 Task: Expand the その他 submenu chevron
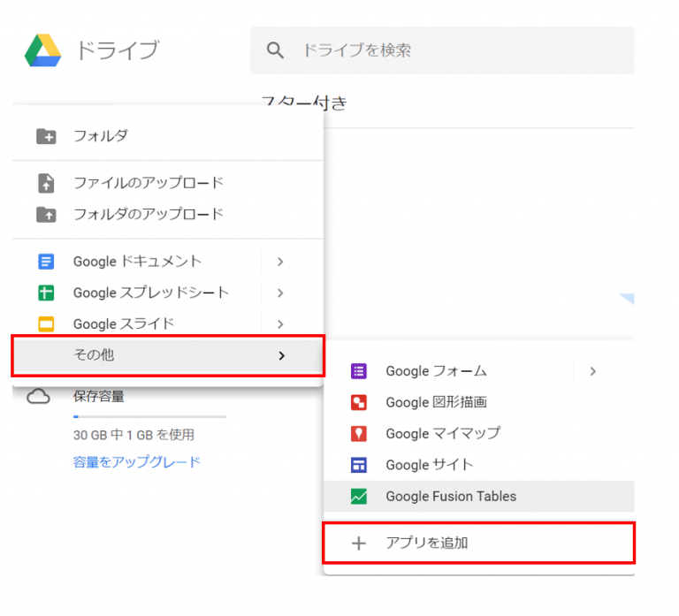(x=282, y=355)
